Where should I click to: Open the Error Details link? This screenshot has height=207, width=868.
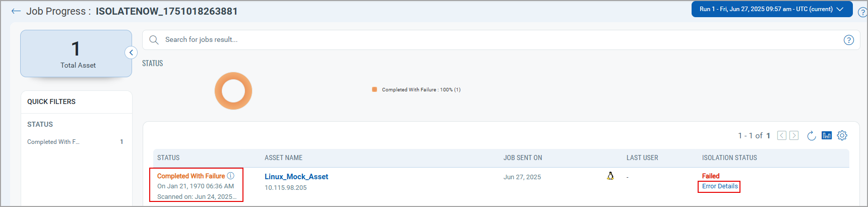point(720,186)
